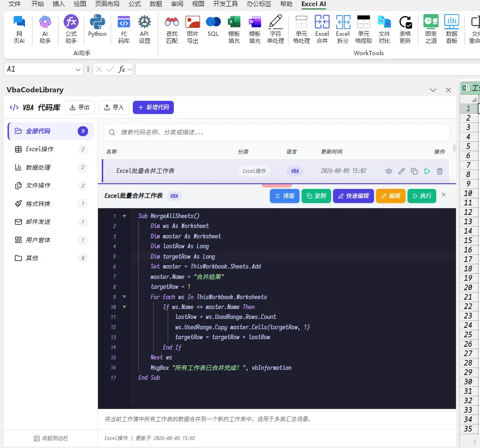Fold the For Each loop at line 9
This screenshot has width=480, height=448.
(124, 297)
